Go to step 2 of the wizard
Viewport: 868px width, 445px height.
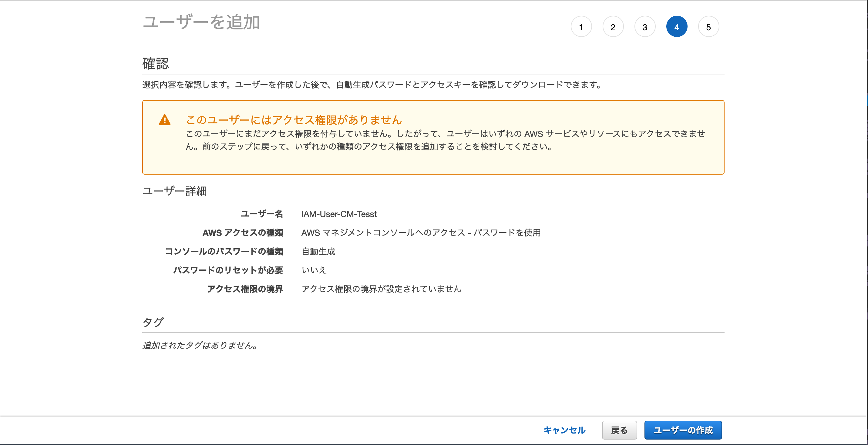613,27
